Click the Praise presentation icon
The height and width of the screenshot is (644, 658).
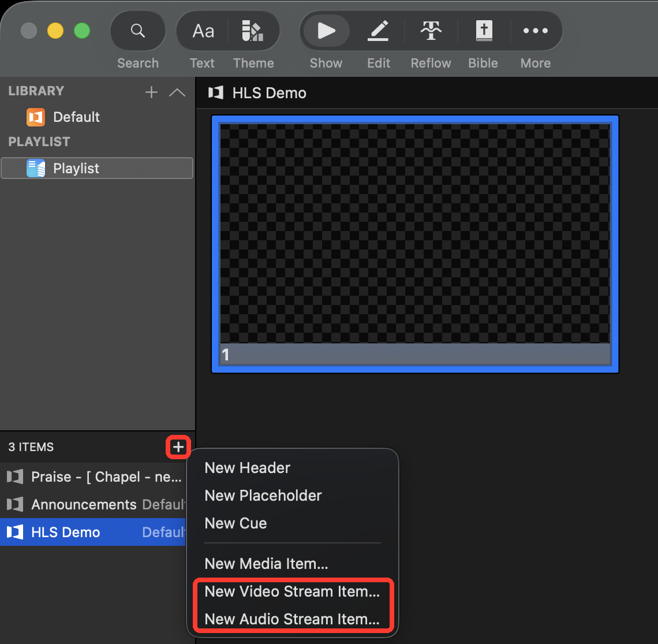[x=15, y=477]
